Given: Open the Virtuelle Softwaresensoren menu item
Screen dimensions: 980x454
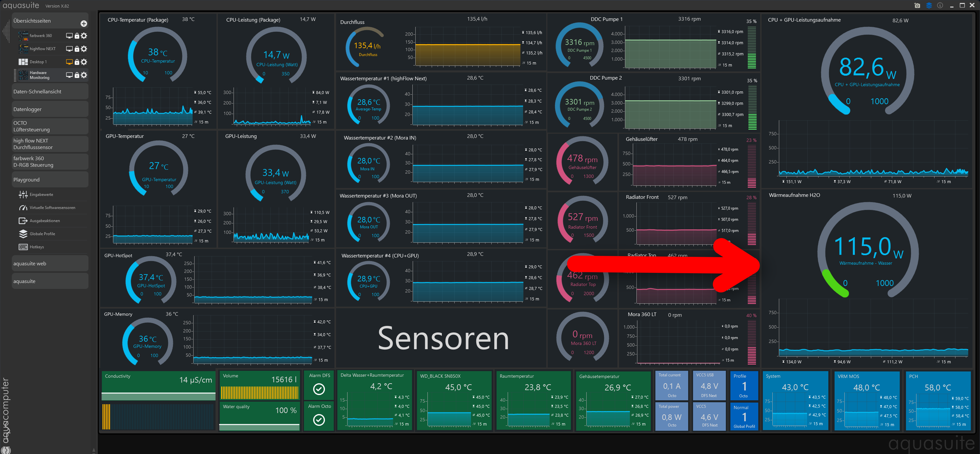Looking at the screenshot, I should pyautogui.click(x=52, y=208).
